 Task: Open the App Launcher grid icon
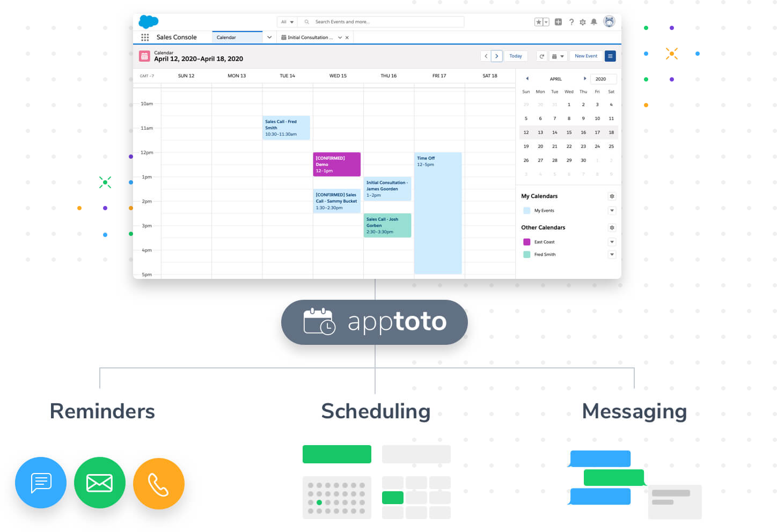click(x=145, y=38)
